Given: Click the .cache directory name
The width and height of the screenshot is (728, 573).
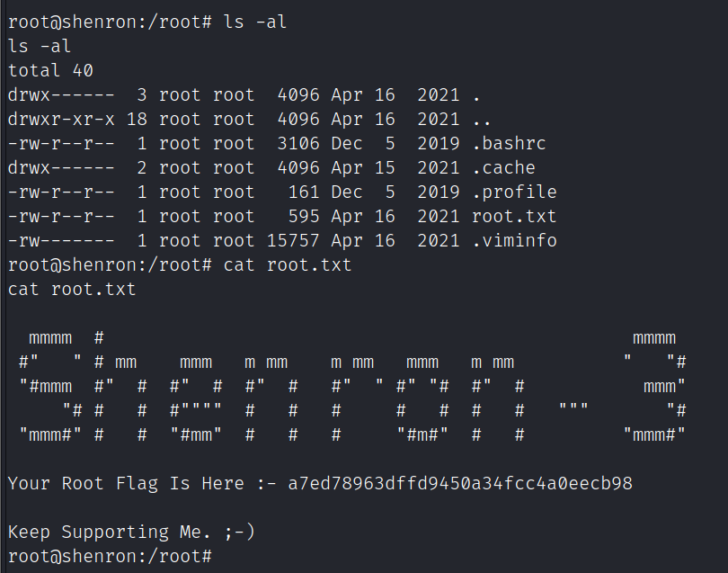Looking at the screenshot, I should click(503, 168).
